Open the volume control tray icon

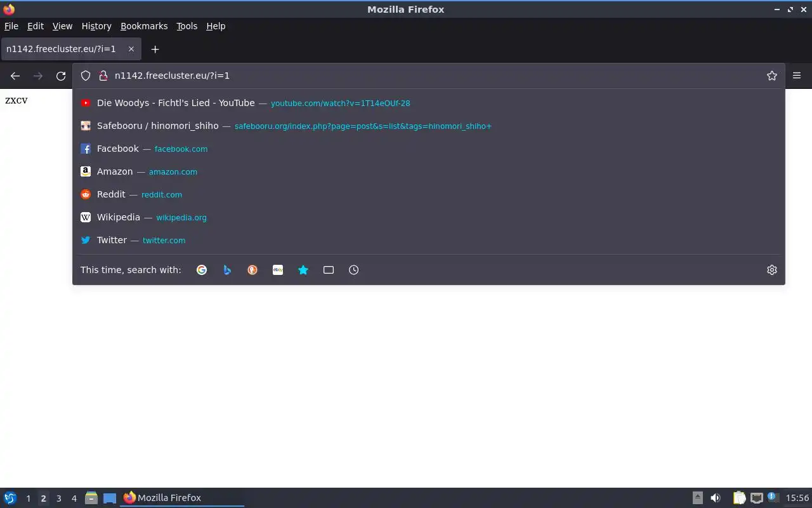coord(716,498)
